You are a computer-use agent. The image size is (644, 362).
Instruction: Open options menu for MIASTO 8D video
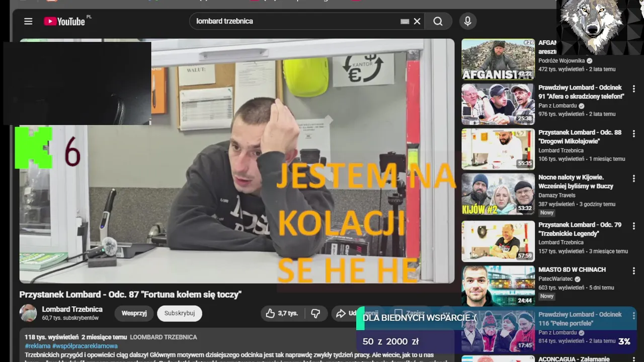634,270
